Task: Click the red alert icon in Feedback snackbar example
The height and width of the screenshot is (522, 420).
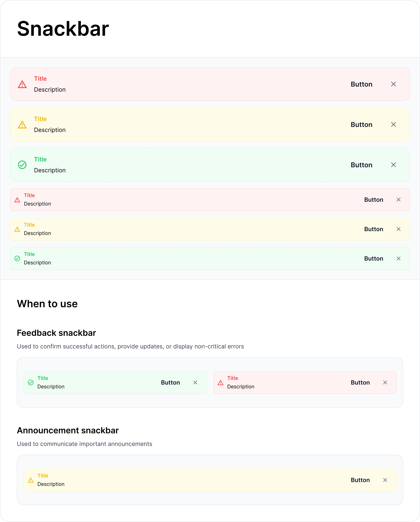Action: pos(220,383)
